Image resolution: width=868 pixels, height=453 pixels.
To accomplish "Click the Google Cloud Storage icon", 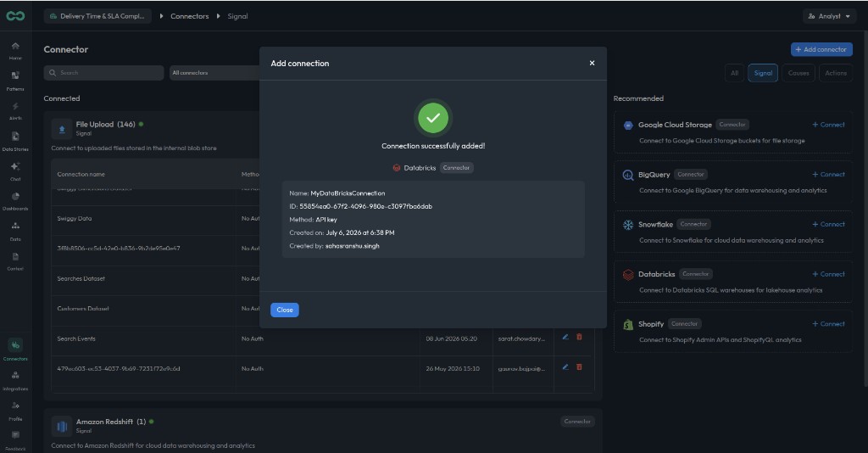I will point(628,126).
